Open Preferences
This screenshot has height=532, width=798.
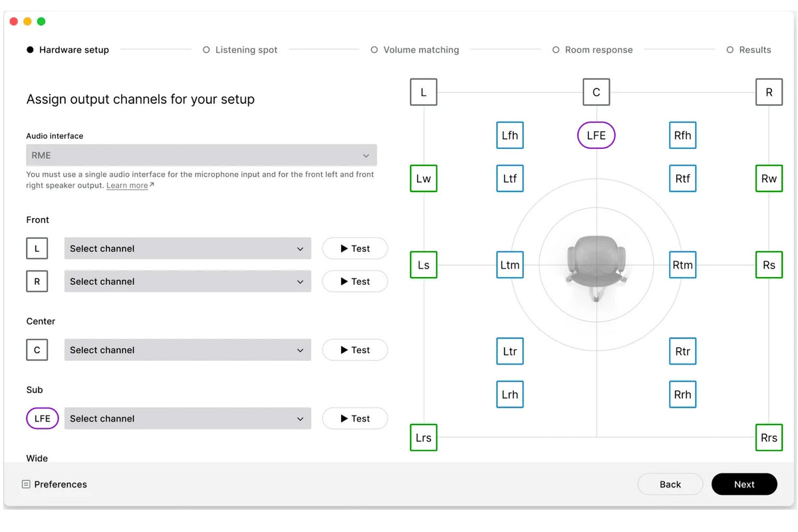[x=55, y=485]
